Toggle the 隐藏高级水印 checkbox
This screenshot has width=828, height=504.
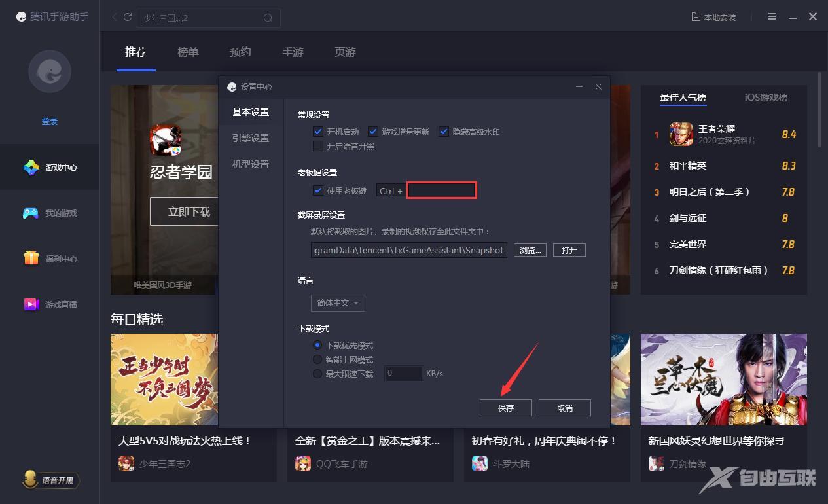point(444,132)
